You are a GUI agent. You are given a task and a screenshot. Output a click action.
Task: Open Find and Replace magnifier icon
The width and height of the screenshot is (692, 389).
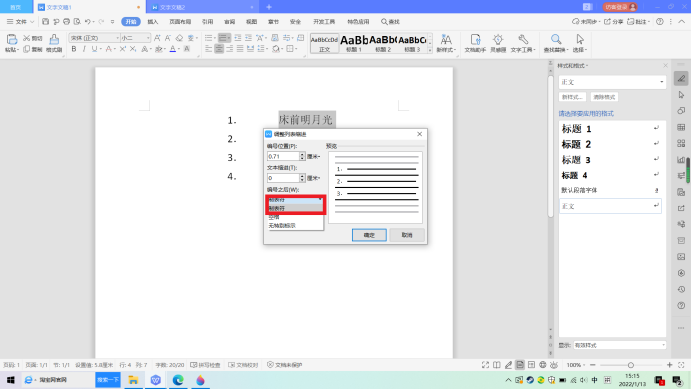pos(556,43)
